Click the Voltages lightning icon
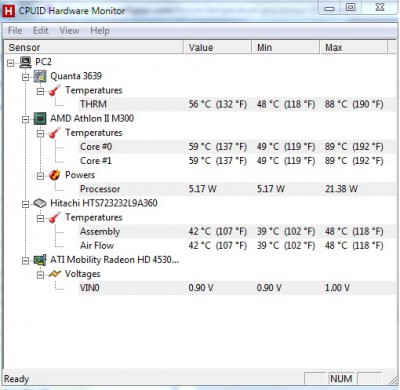The height and width of the screenshot is (390, 400). 55,274
